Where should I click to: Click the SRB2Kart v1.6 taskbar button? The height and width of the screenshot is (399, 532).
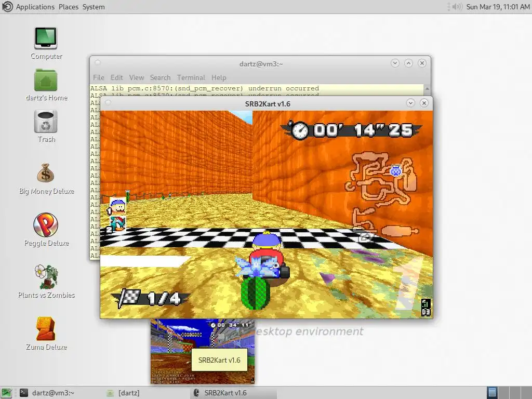tap(233, 393)
